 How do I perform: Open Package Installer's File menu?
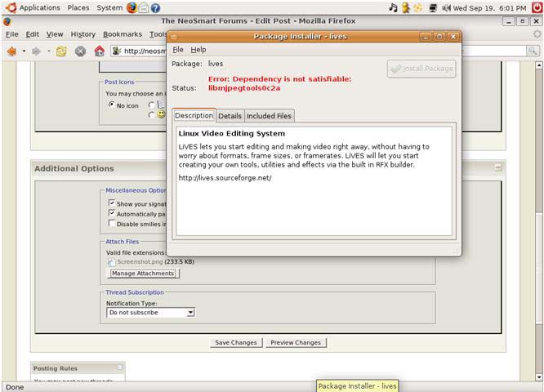(177, 50)
